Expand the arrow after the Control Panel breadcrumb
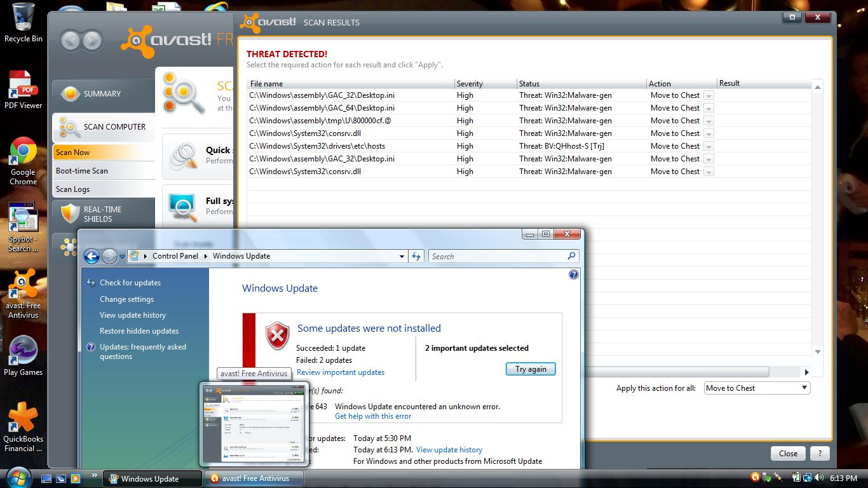Screen dimensions: 868x488 click(205, 256)
